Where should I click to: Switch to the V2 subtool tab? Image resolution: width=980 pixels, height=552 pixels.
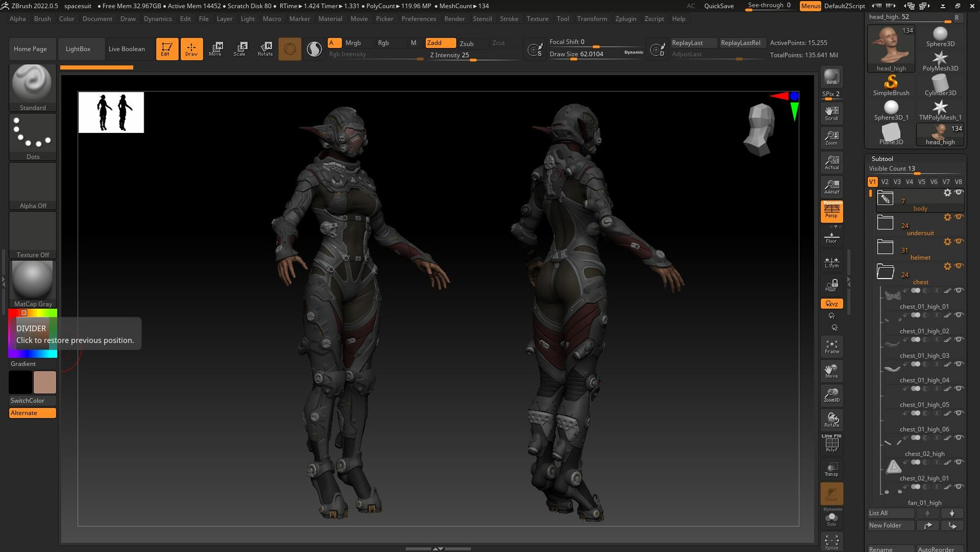tap(885, 181)
